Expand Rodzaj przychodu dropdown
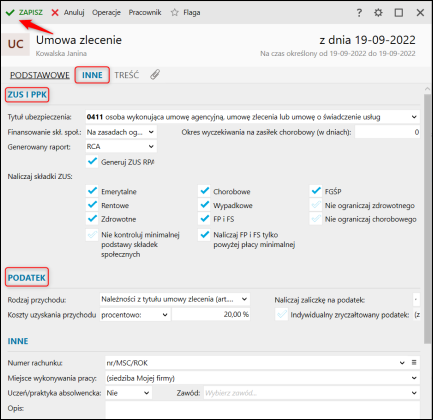The image size is (433, 420). click(x=244, y=299)
